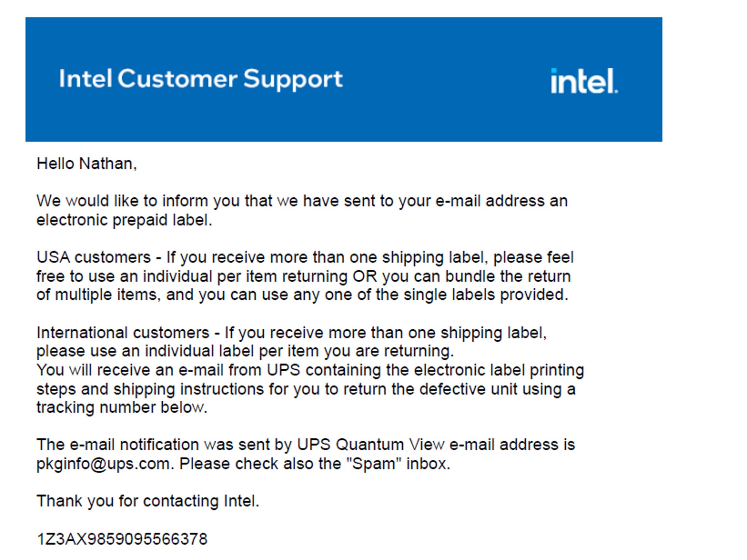Viewport: 747px width, 560px height.
Task: Click the word OR in USA paragraph
Action: point(365,276)
